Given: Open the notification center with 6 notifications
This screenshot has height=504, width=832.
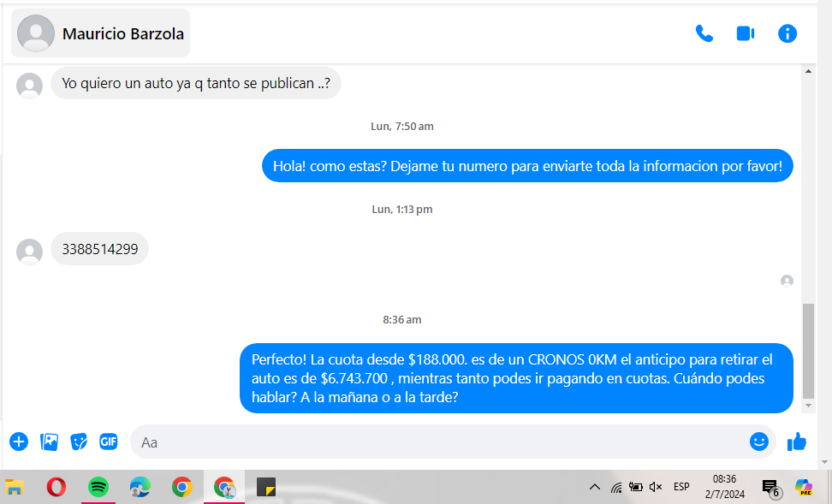Looking at the screenshot, I should click(771, 488).
